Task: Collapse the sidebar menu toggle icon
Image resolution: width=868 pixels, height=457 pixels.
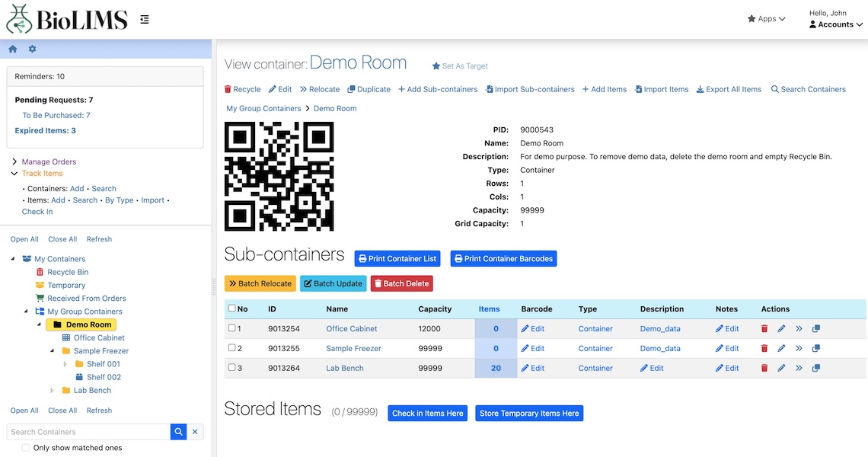Action: [x=145, y=19]
